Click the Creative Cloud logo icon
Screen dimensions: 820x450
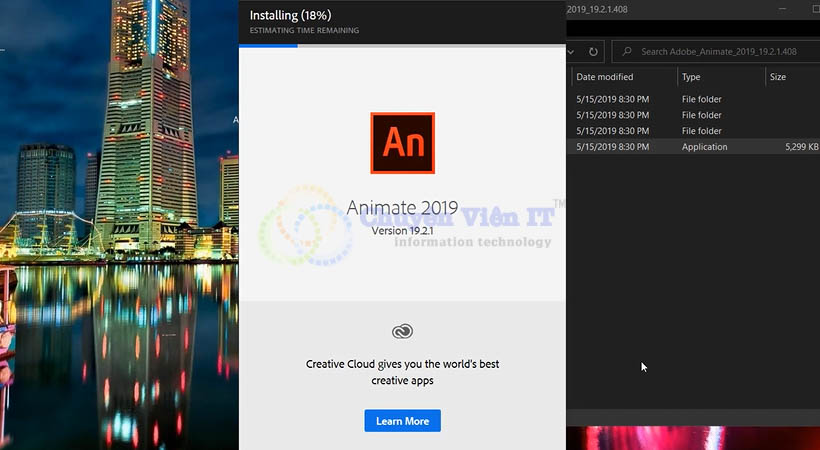click(402, 331)
